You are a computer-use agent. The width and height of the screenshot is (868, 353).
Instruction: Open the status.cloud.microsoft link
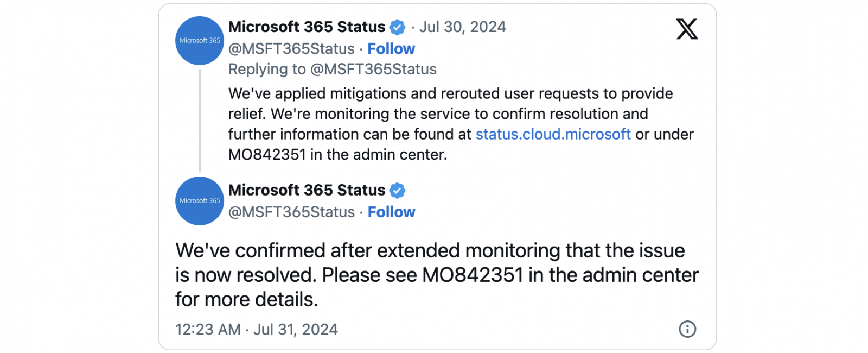coord(553,134)
